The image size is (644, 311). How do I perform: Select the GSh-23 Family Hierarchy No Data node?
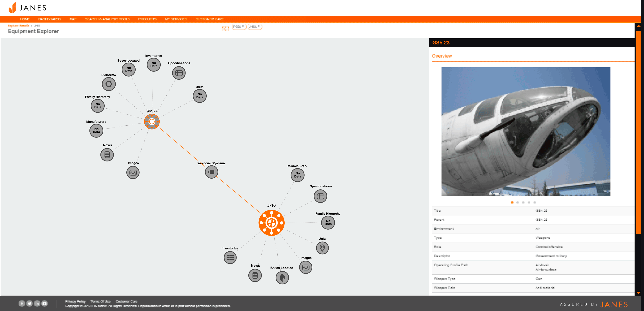(98, 106)
